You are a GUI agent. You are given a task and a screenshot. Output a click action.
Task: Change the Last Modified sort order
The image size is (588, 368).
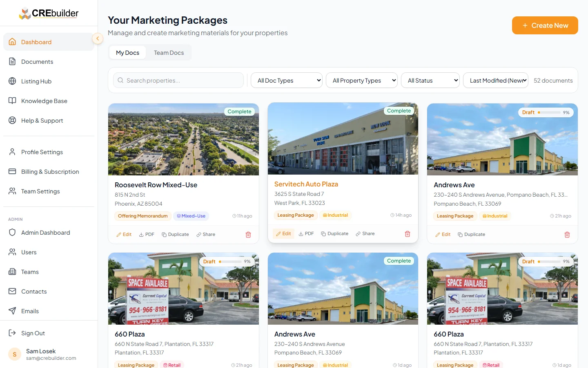click(x=496, y=81)
